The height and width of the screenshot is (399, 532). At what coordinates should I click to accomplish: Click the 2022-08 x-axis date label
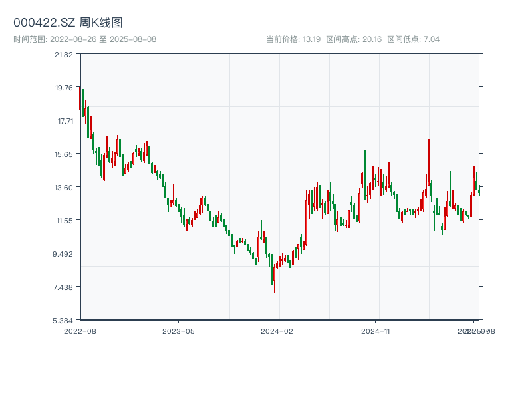pos(80,331)
